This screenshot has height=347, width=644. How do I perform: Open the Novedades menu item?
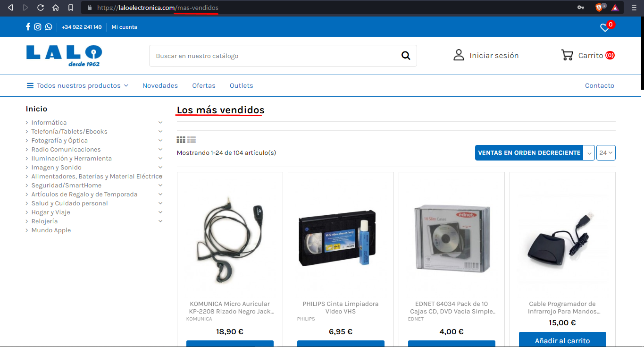pos(160,85)
